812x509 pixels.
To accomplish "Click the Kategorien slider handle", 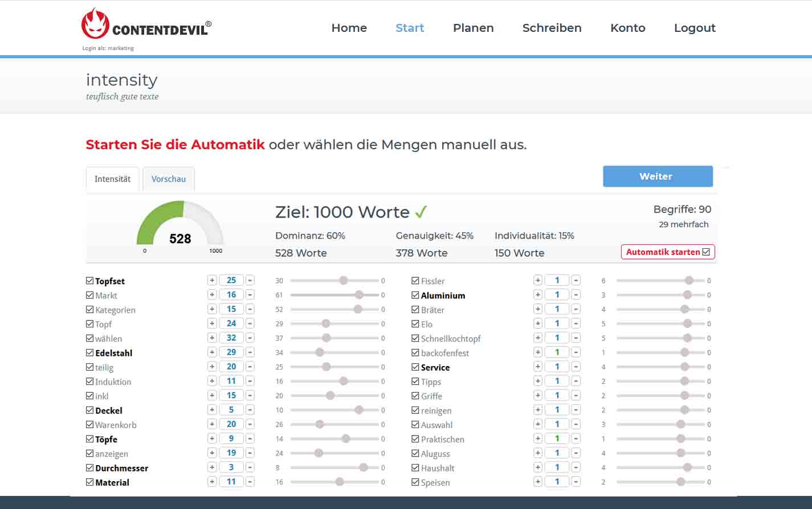I will click(358, 309).
